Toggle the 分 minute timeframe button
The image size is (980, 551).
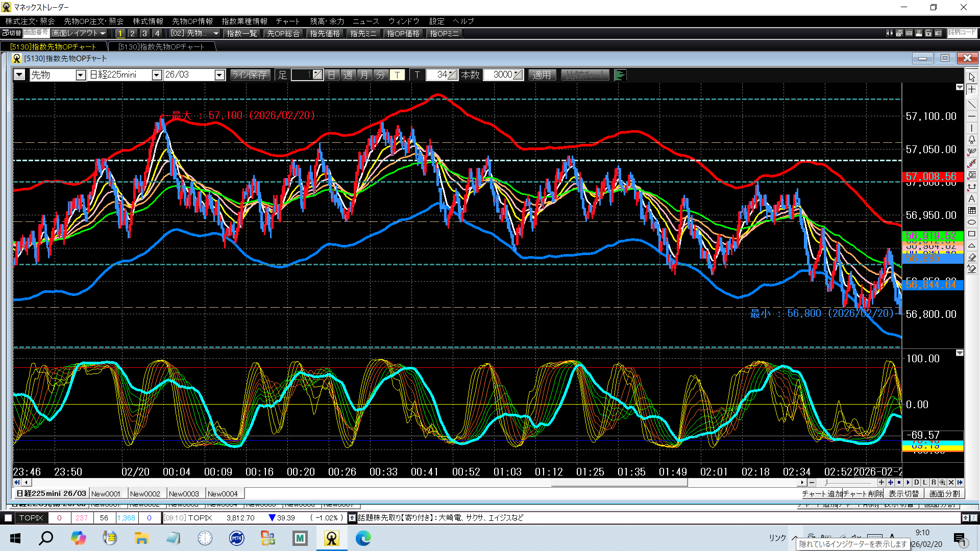point(380,75)
